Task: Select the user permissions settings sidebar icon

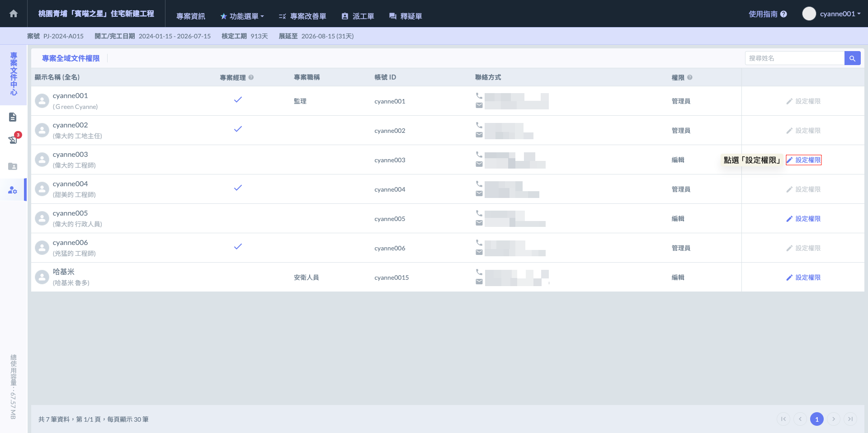Action: pos(13,190)
